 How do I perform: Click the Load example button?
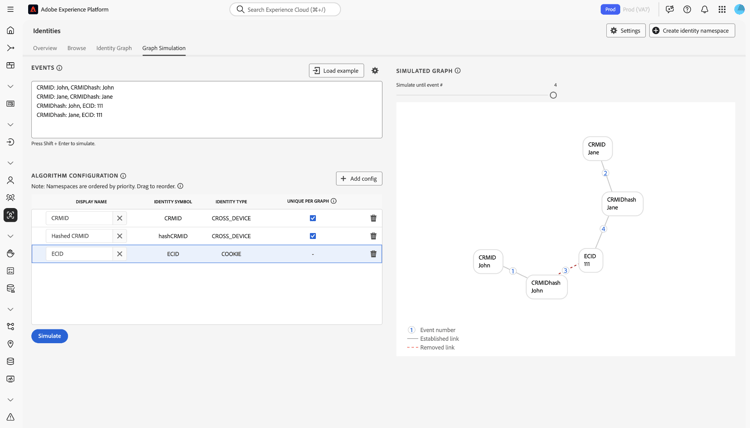(x=336, y=71)
